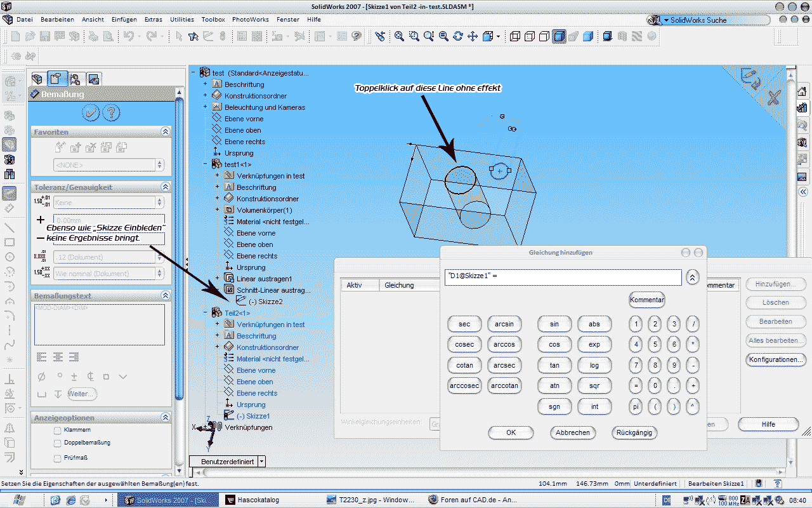
Task: Open the Toolbox menu
Action: pos(213,20)
